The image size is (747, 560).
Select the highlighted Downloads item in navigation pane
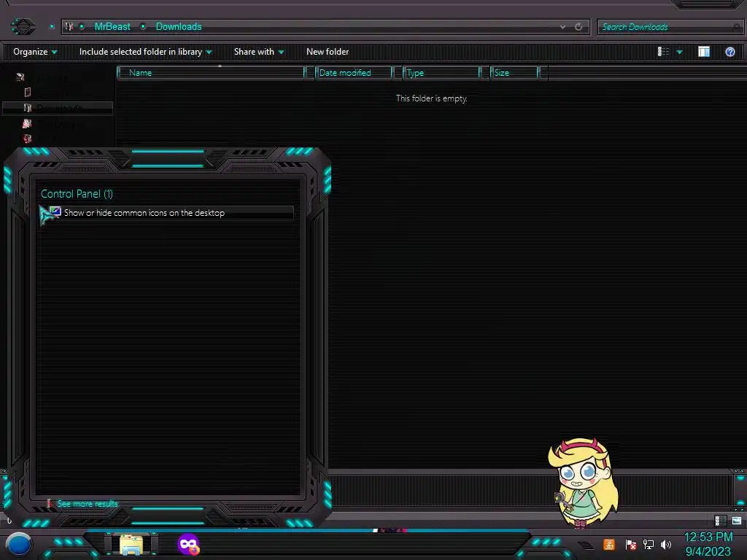tap(58, 108)
